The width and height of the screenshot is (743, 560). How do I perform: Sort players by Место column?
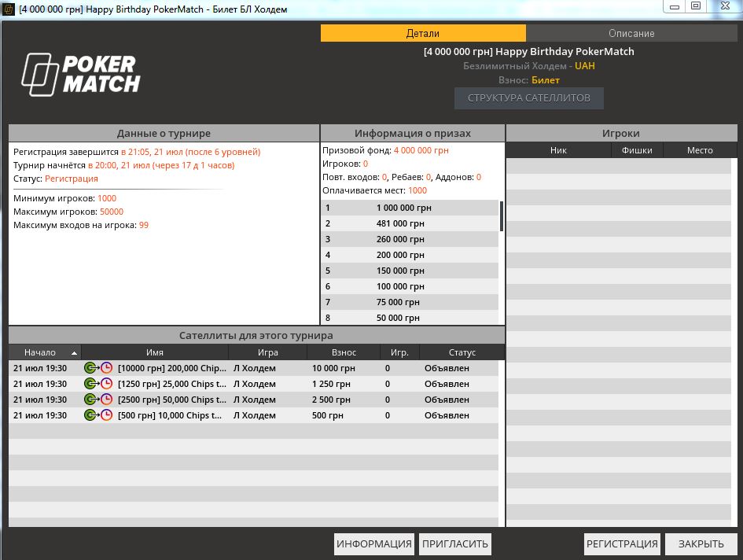point(700,150)
